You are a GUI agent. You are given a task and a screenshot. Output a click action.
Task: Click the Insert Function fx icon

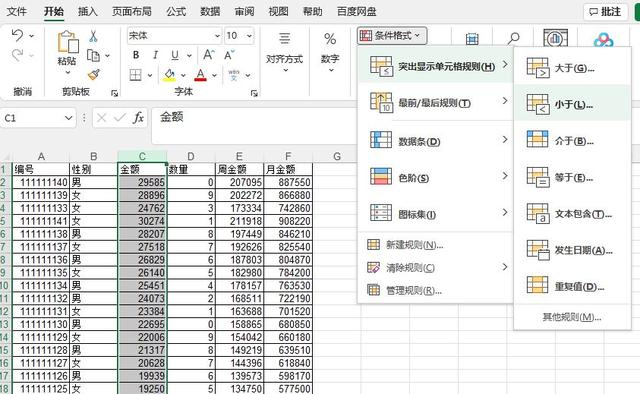(x=138, y=118)
